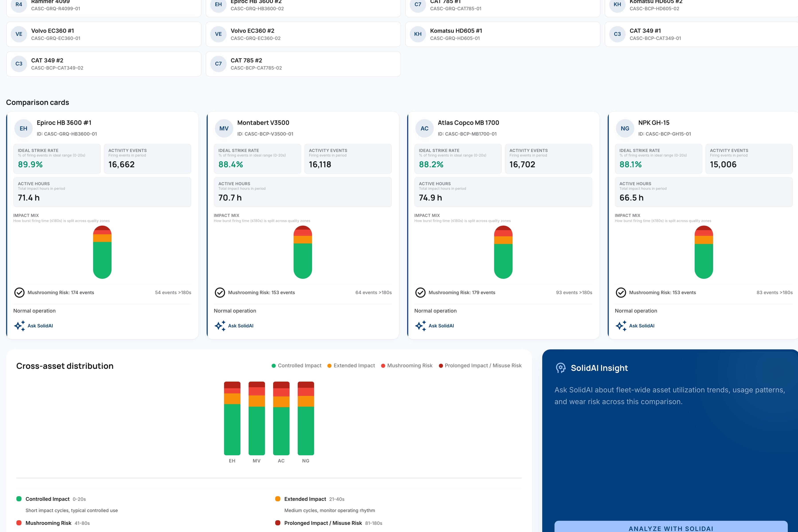Click the Impact Mix bar on Epiroc HB 3600 #1 card
This screenshot has width=798, height=532.
pyautogui.click(x=102, y=252)
